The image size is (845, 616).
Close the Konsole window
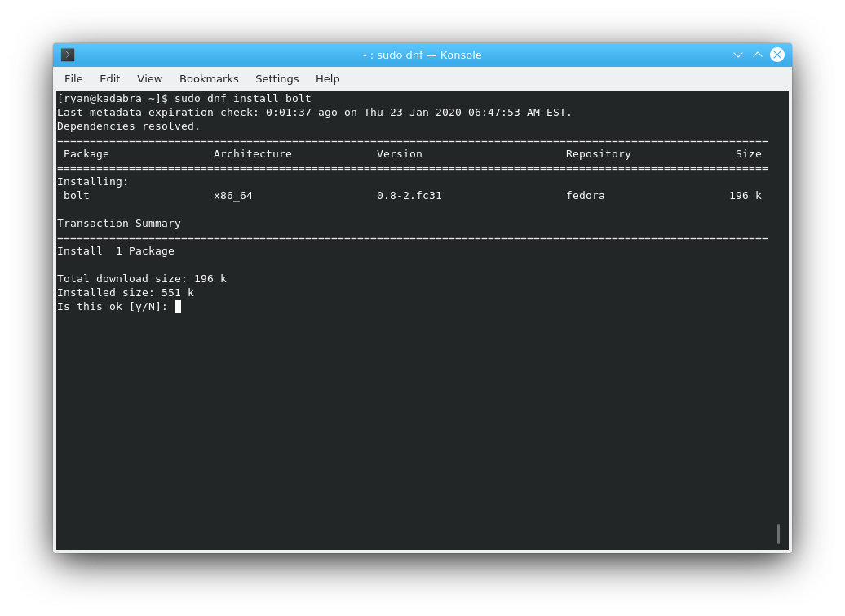coord(777,55)
